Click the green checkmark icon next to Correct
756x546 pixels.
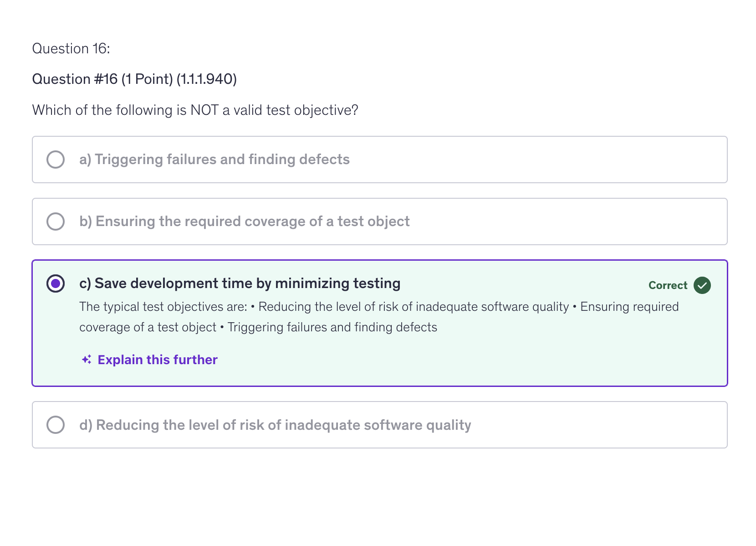[702, 285]
